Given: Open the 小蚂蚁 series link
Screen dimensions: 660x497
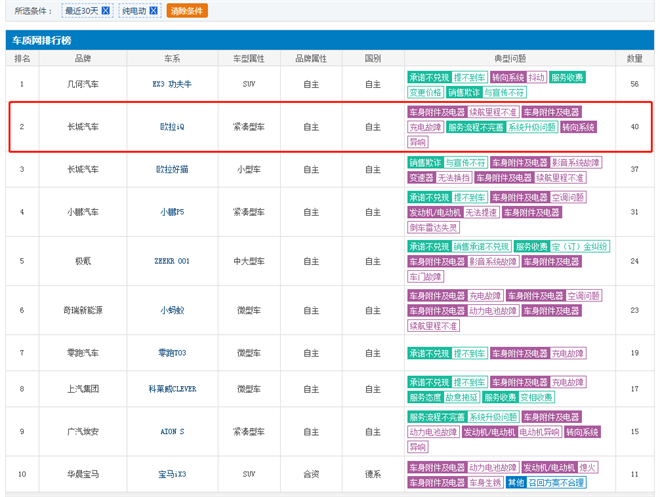Looking at the screenshot, I should (172, 311).
